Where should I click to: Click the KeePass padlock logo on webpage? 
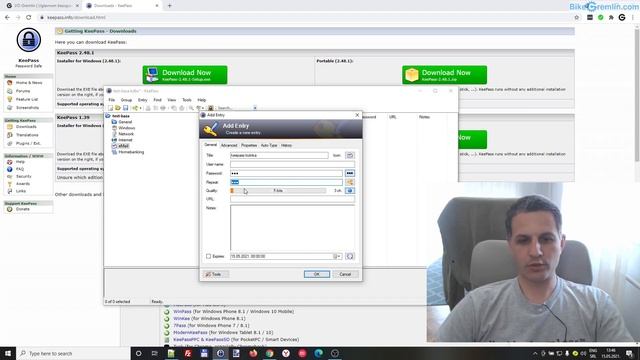(29, 40)
